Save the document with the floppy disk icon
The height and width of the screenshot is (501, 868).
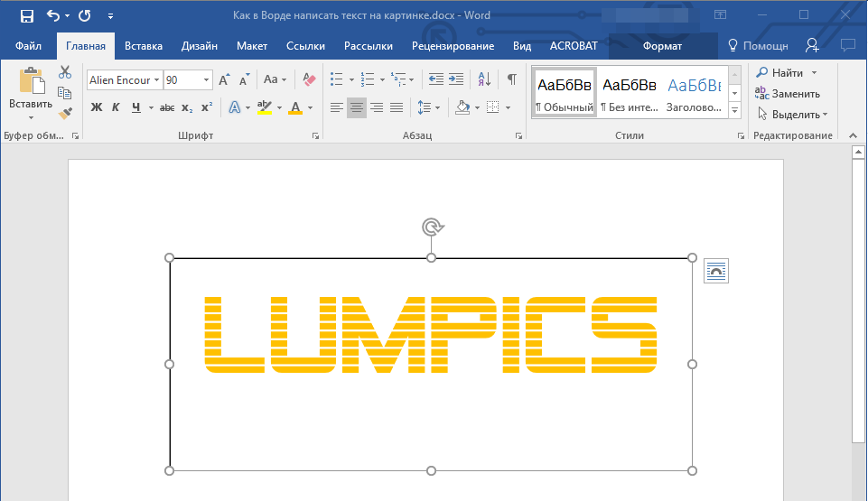coord(27,15)
